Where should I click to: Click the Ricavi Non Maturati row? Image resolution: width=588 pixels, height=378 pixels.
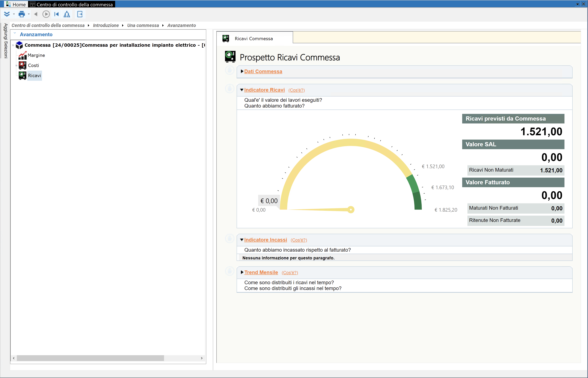[516, 170]
